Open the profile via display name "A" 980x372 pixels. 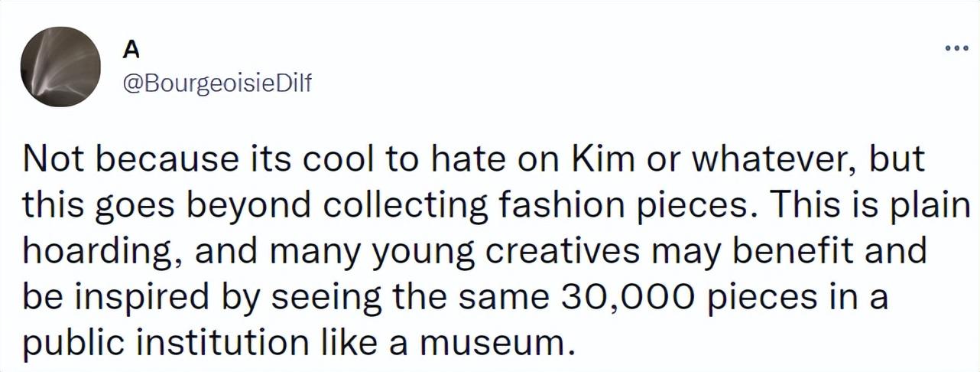coord(131,49)
